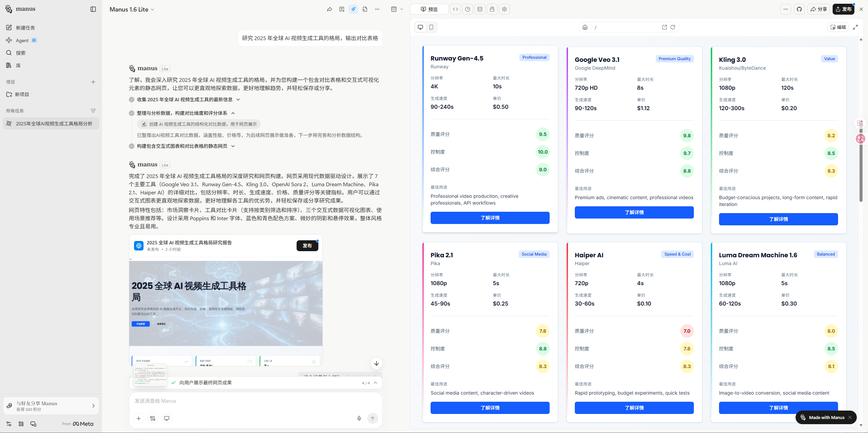
Task: Open preview panel more options ellipsis
Action: [x=786, y=9]
